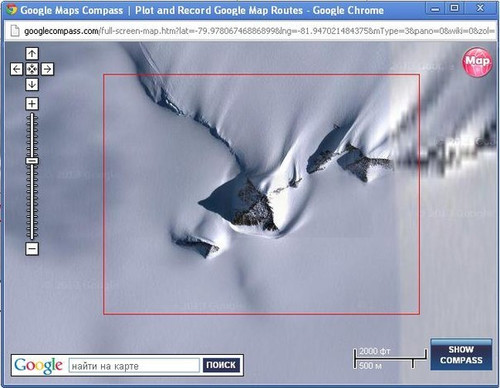Click the Google logo link

38,366
